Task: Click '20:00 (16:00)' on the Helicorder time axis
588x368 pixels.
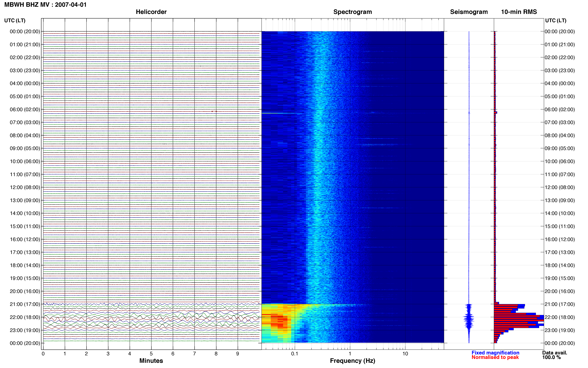Action: pyautogui.click(x=25, y=291)
